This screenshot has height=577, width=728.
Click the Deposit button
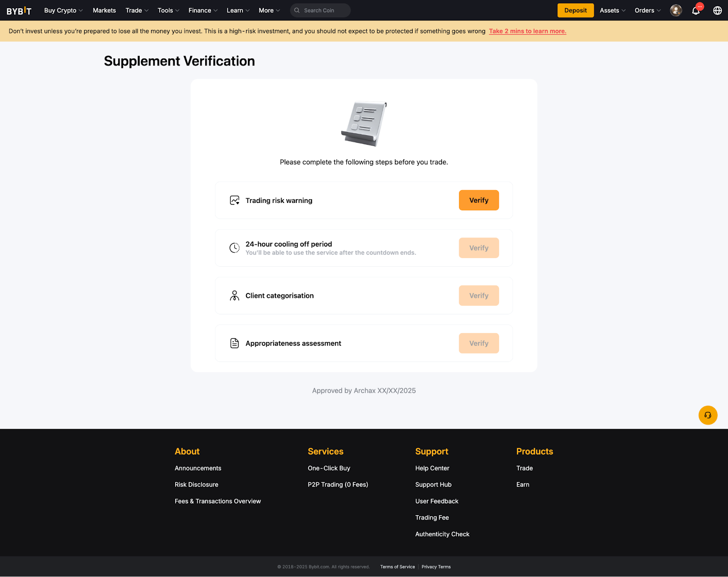(575, 10)
